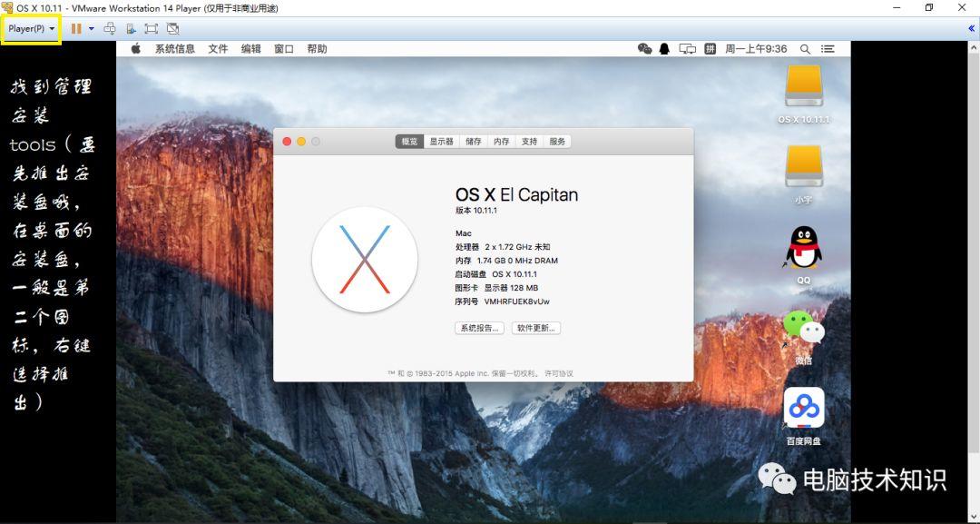Switch input method via 拼 icon

coord(710,49)
